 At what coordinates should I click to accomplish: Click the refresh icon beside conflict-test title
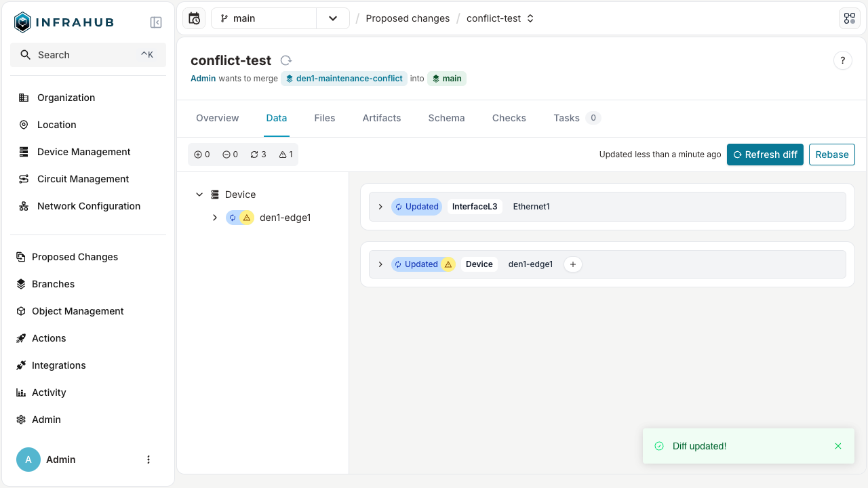point(286,60)
